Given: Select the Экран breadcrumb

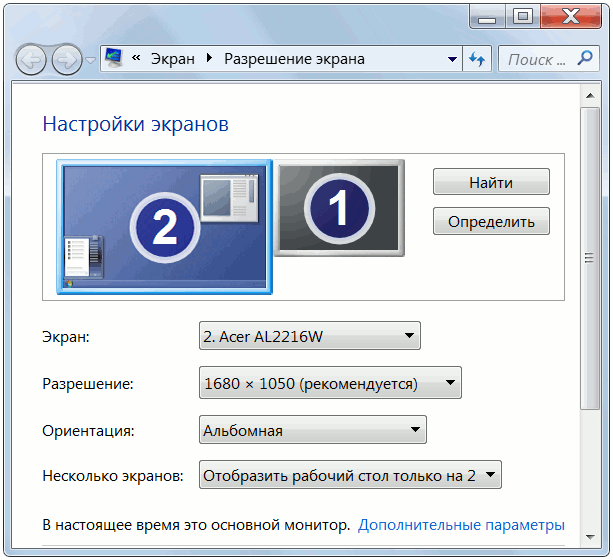Looking at the screenshot, I should pos(173,59).
